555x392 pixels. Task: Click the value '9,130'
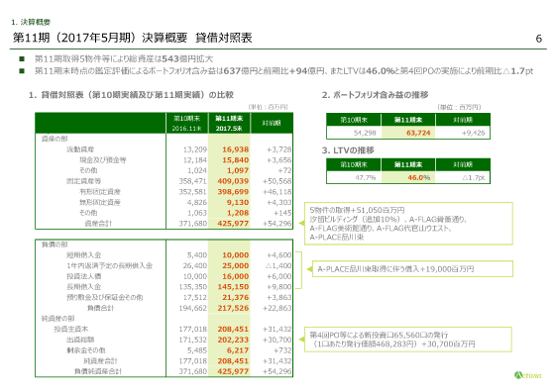[x=238, y=202]
